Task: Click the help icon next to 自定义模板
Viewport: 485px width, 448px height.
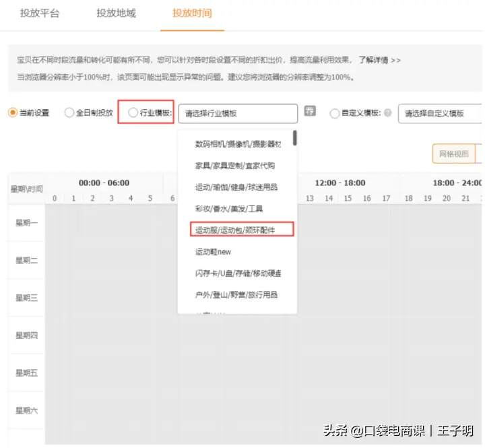Action: (x=387, y=113)
